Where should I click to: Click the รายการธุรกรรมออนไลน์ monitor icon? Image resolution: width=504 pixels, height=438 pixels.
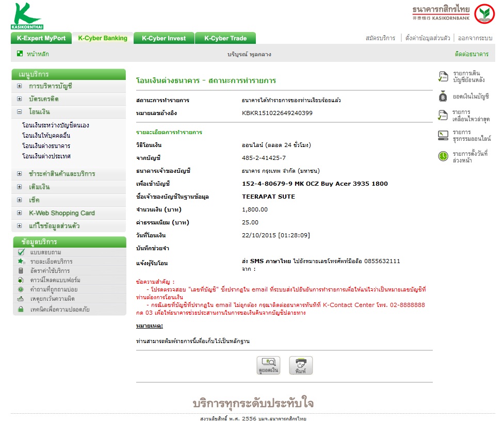tap(443, 135)
